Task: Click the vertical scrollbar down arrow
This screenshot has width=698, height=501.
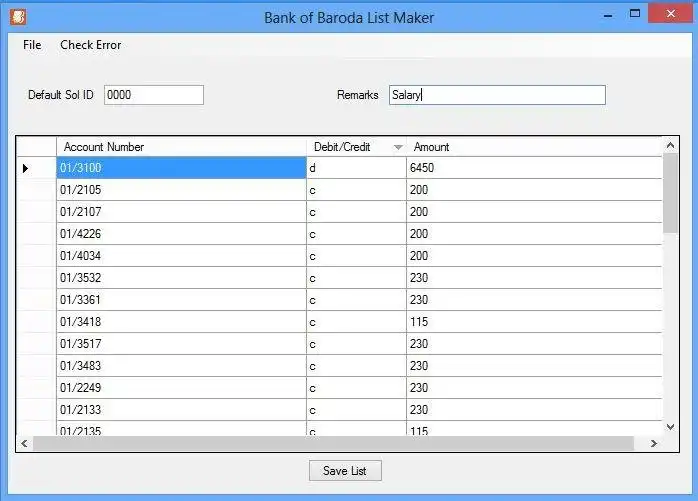Action: [x=670, y=427]
